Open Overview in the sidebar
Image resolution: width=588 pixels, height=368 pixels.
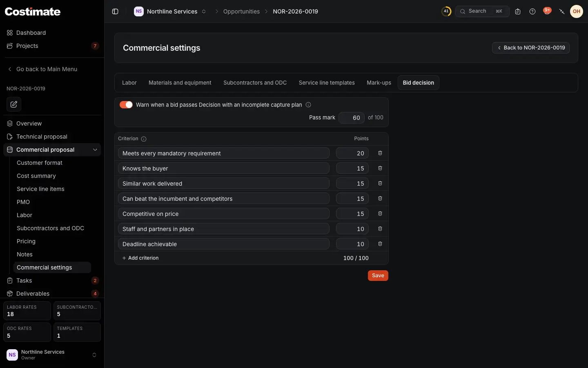coord(52,123)
